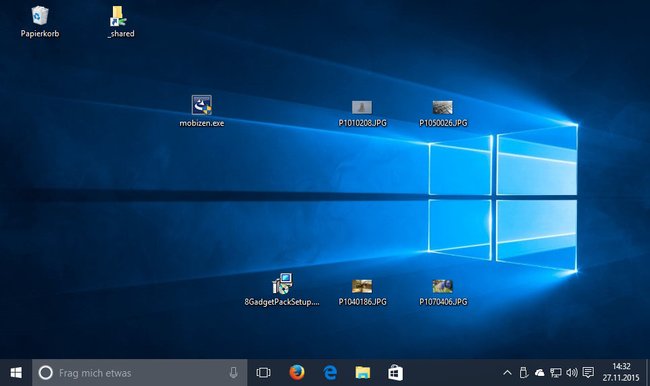Click the 'P1070406.JPG' file name label
Image resolution: width=650 pixels, height=386 pixels.
(x=443, y=302)
